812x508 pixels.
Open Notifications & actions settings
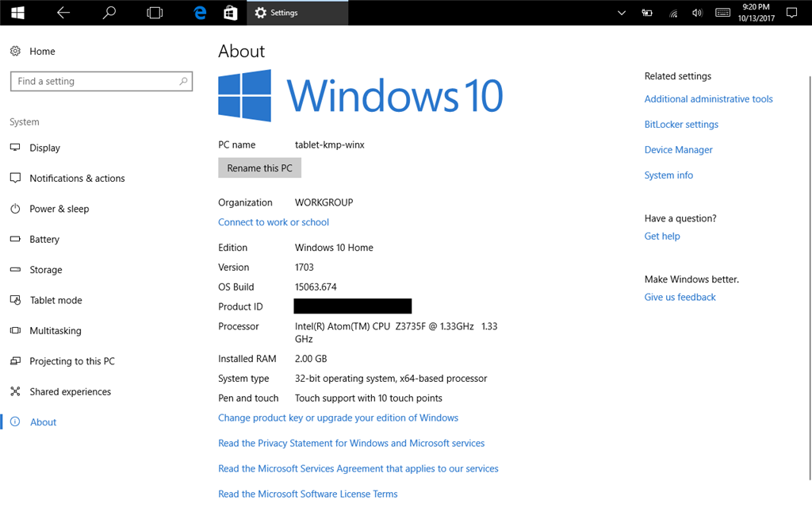pos(77,179)
